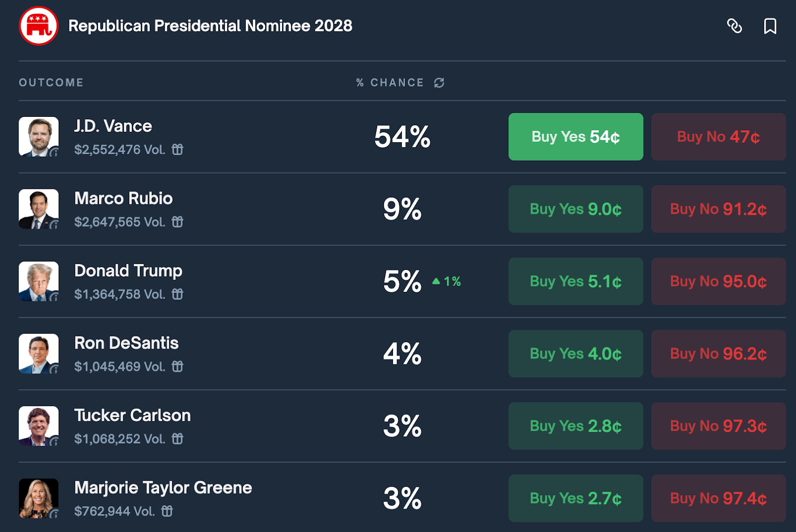Click the refresh icon beside % Chance
Screen dimensions: 796x532
tap(439, 83)
